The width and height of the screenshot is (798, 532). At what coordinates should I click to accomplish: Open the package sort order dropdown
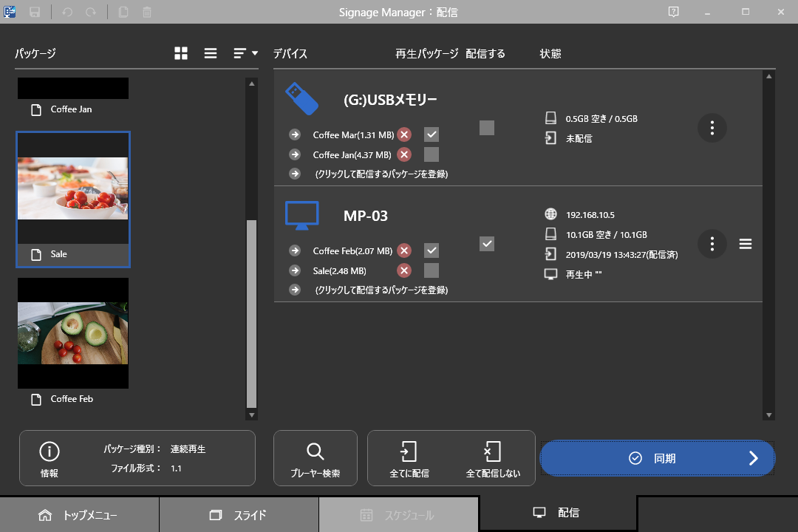coord(246,53)
